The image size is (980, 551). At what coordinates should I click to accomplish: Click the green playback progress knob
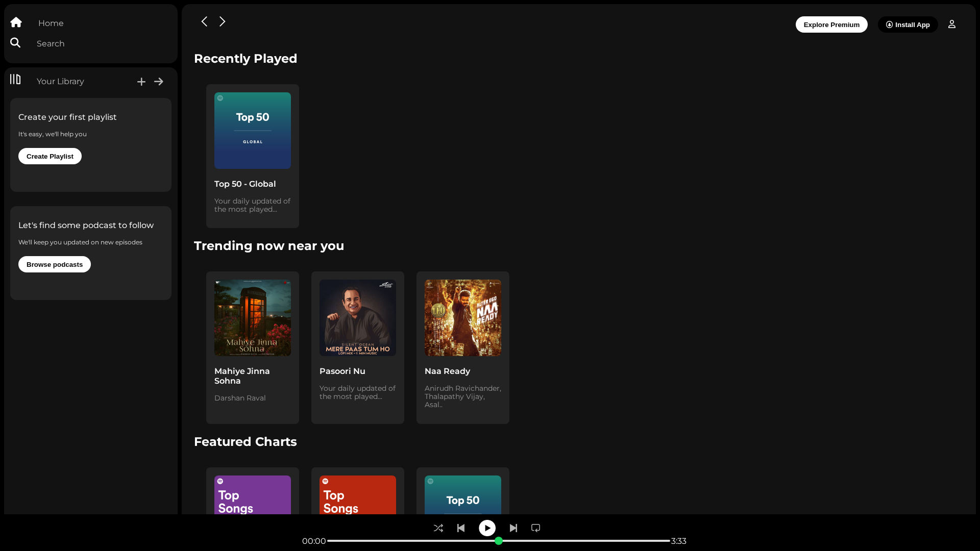[x=499, y=541]
